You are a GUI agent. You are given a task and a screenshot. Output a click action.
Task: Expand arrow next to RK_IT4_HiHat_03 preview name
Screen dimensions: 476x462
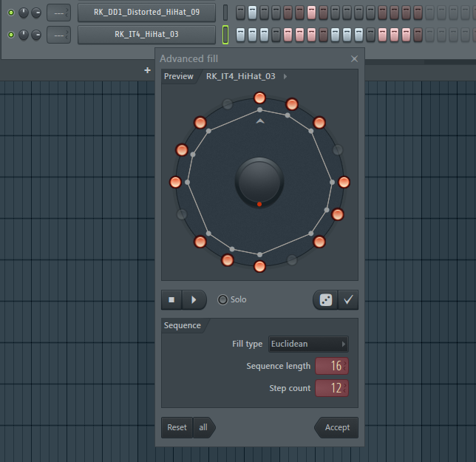click(286, 76)
